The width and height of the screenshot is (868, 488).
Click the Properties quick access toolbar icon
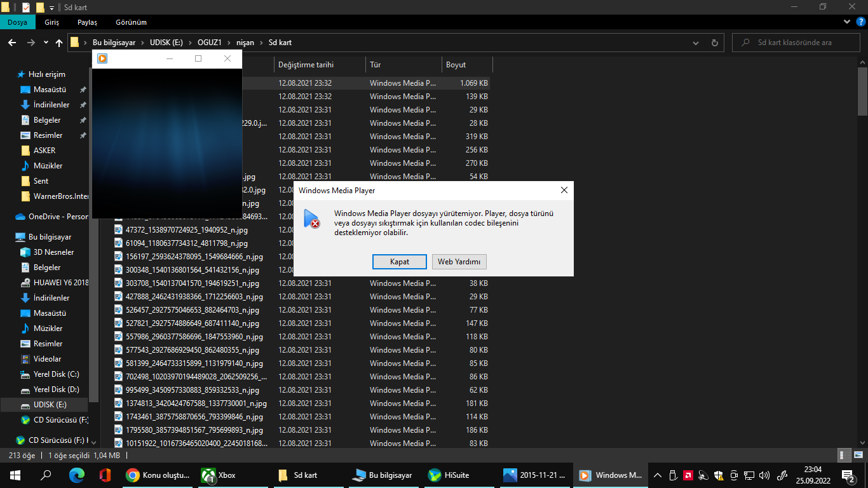tap(26, 8)
